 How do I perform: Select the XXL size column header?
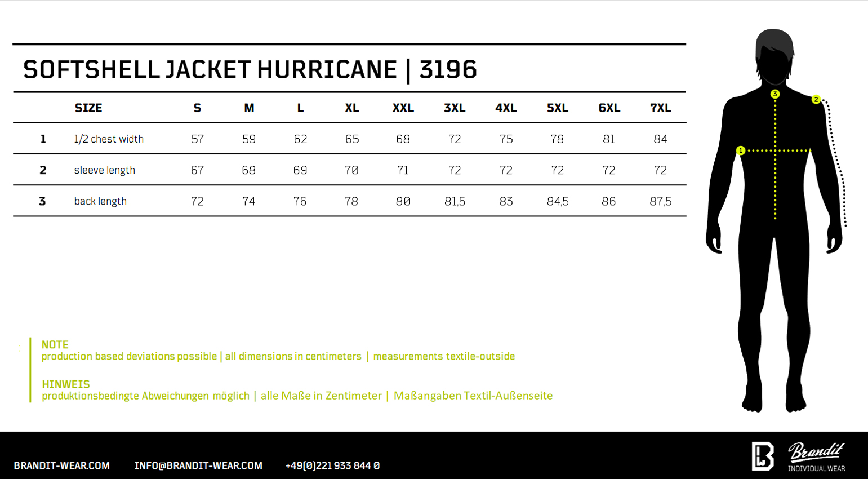click(x=403, y=108)
